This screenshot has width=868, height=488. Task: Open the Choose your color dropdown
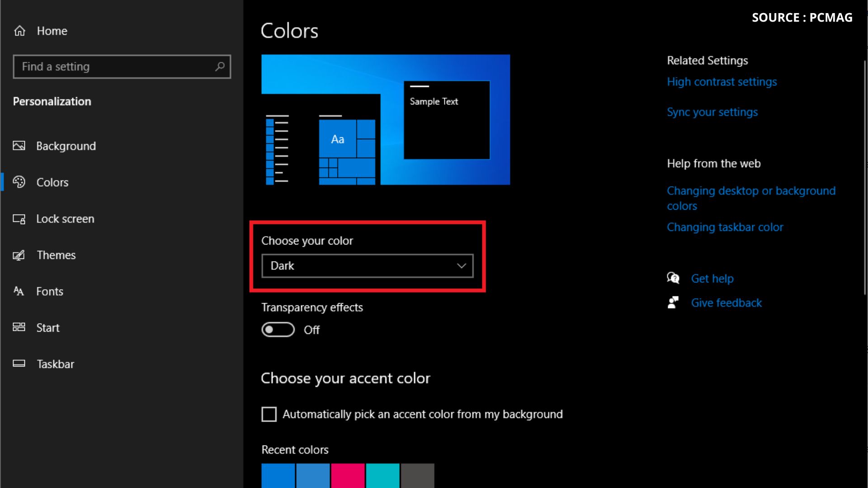[368, 266]
